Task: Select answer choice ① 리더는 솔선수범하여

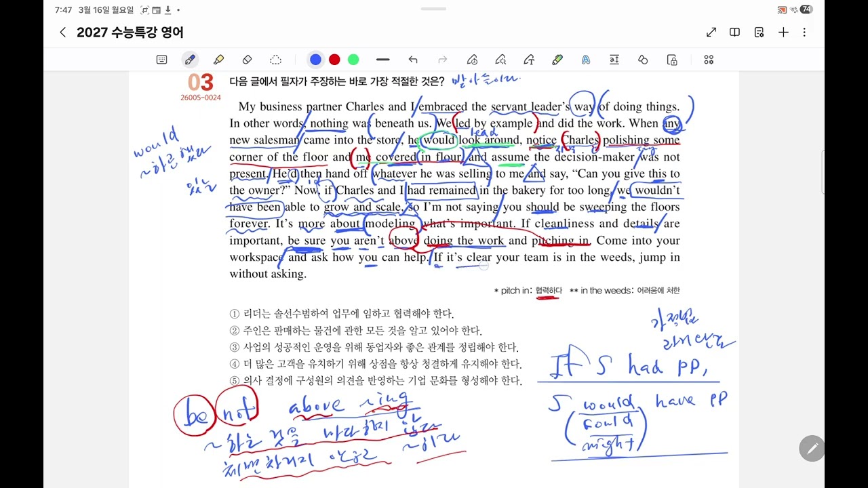Action: 342,314
